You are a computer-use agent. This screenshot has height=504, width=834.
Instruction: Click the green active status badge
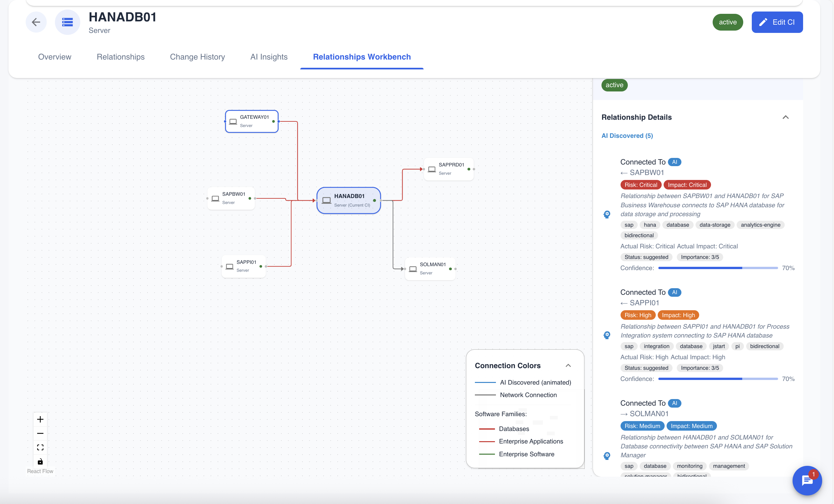(x=728, y=22)
